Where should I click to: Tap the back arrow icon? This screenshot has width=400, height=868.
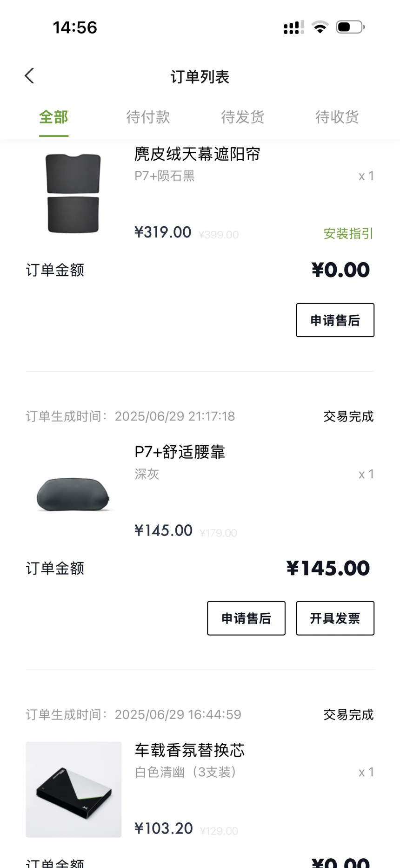pos(29,76)
